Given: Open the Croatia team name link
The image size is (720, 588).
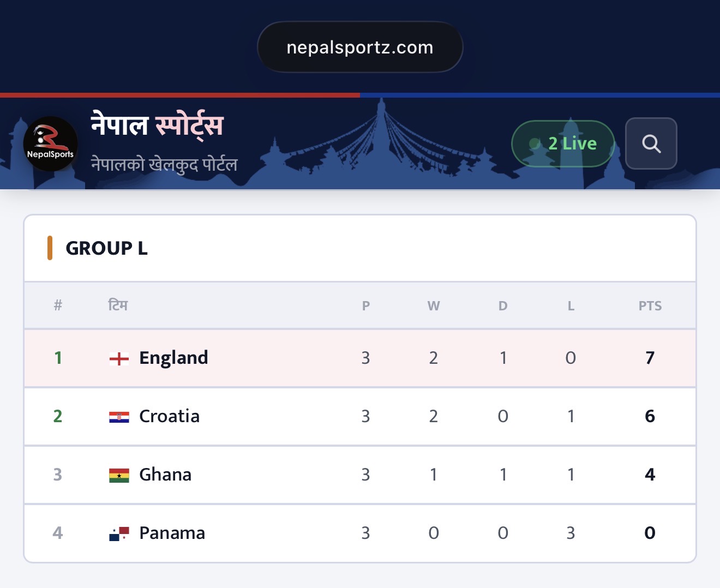Looking at the screenshot, I should point(169,416).
